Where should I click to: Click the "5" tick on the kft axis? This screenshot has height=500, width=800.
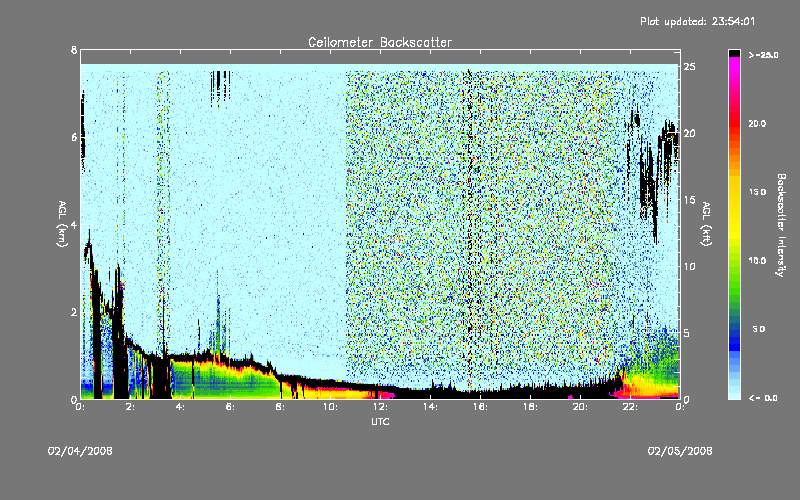click(x=687, y=333)
